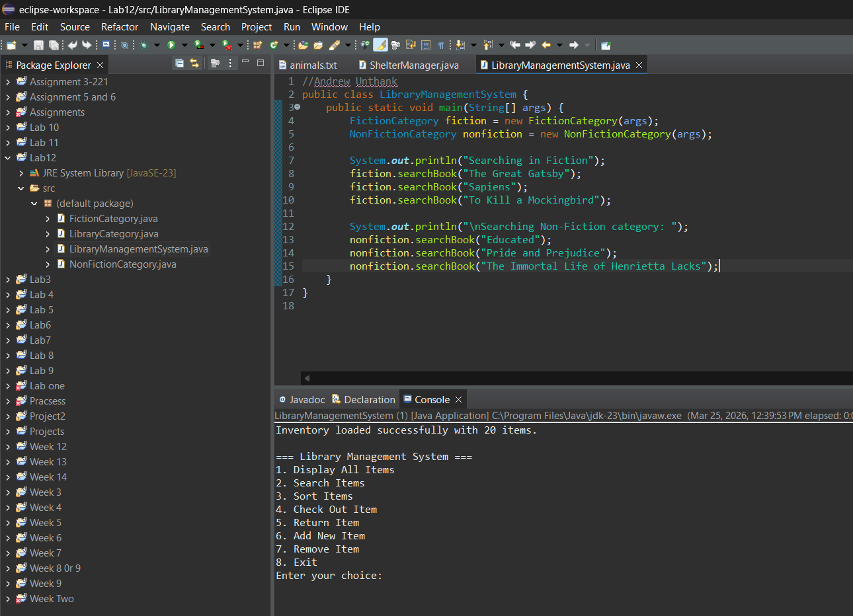853x616 pixels.
Task: Open the Navigate menu
Action: click(170, 27)
